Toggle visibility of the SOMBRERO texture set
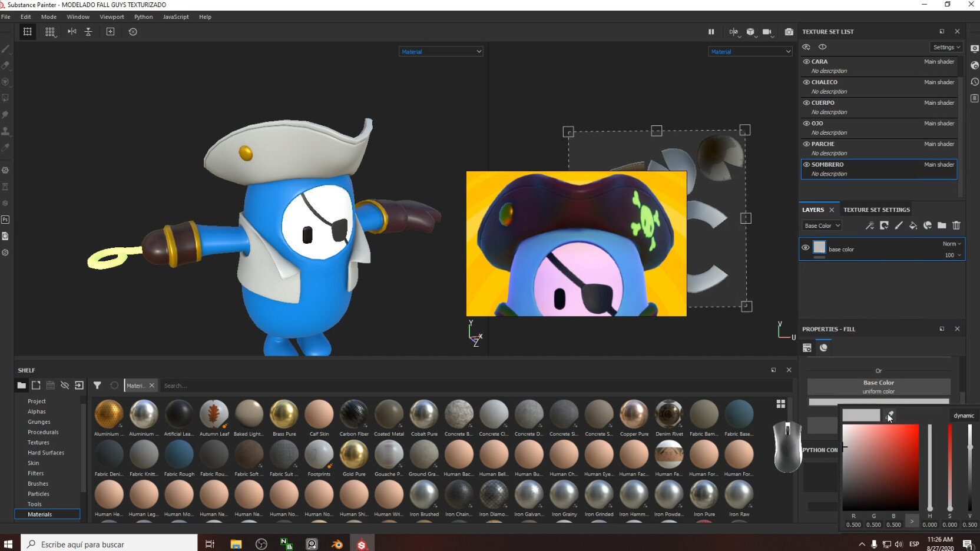 (x=806, y=164)
